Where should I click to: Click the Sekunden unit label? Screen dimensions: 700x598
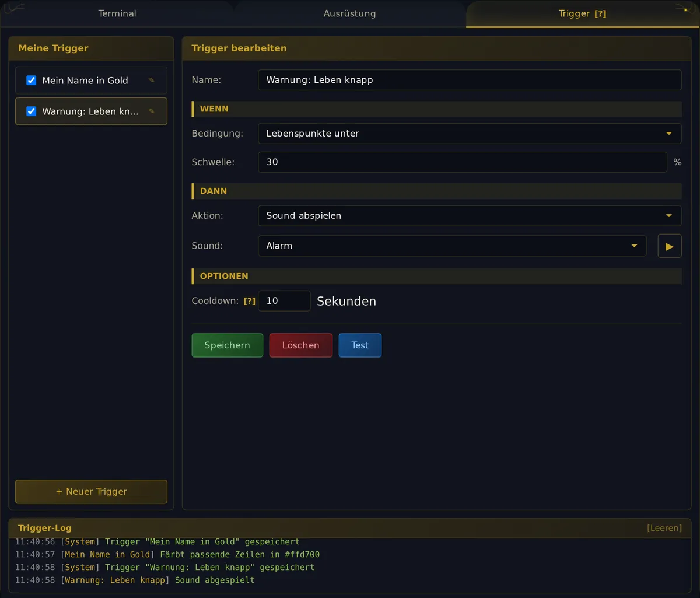pyautogui.click(x=346, y=302)
